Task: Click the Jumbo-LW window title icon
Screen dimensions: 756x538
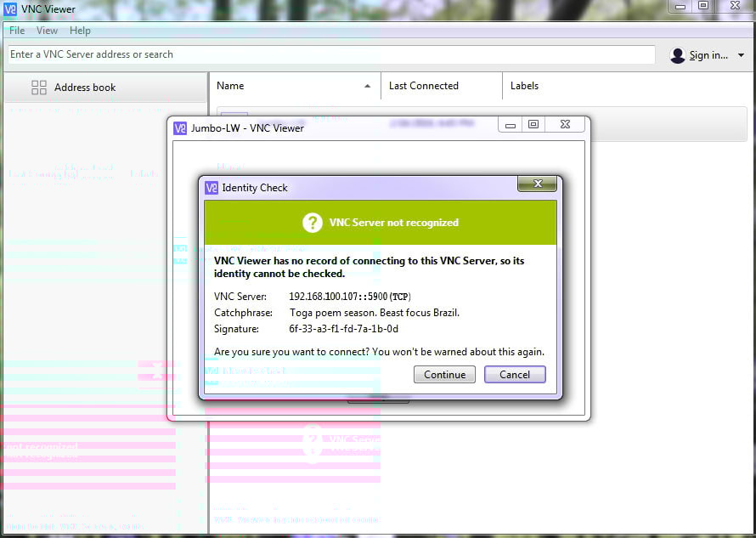Action: tap(180, 128)
